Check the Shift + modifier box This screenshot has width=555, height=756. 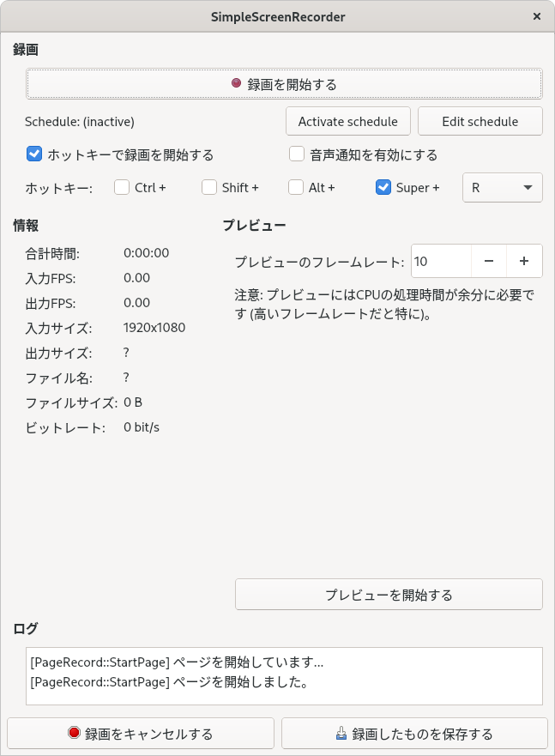pos(209,187)
